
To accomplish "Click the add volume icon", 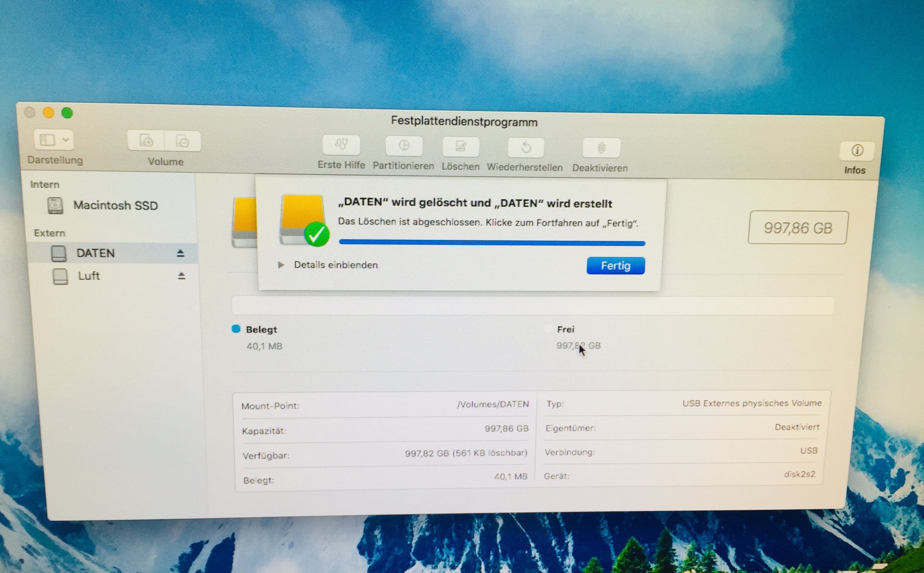I will click(146, 140).
